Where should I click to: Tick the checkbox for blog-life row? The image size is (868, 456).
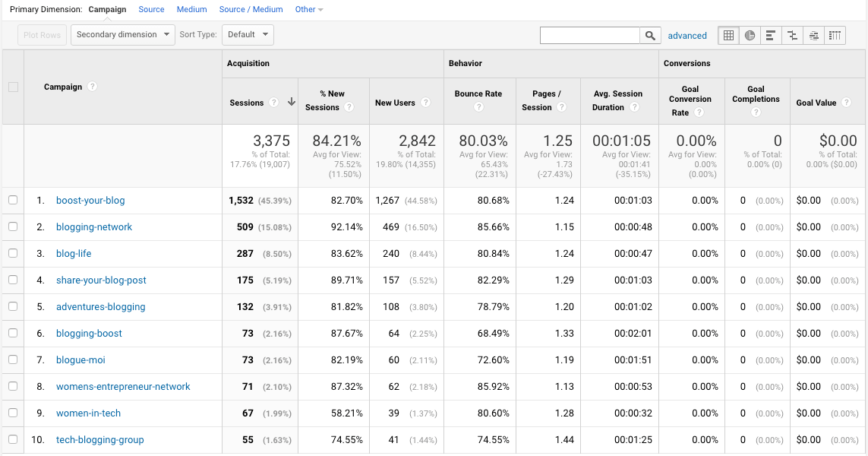13,253
